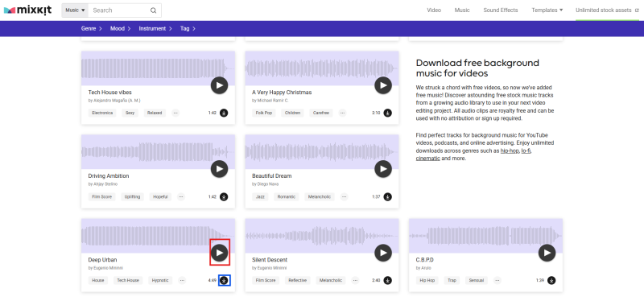The height and width of the screenshot is (297, 644).
Task: Expand the Instrument filter menu
Action: click(155, 29)
